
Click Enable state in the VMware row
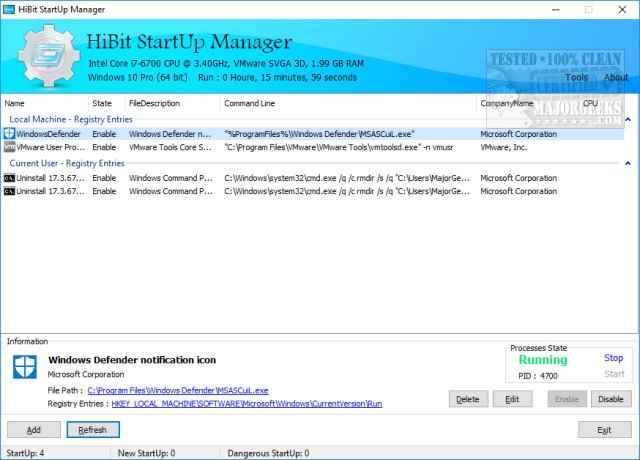[x=104, y=147]
